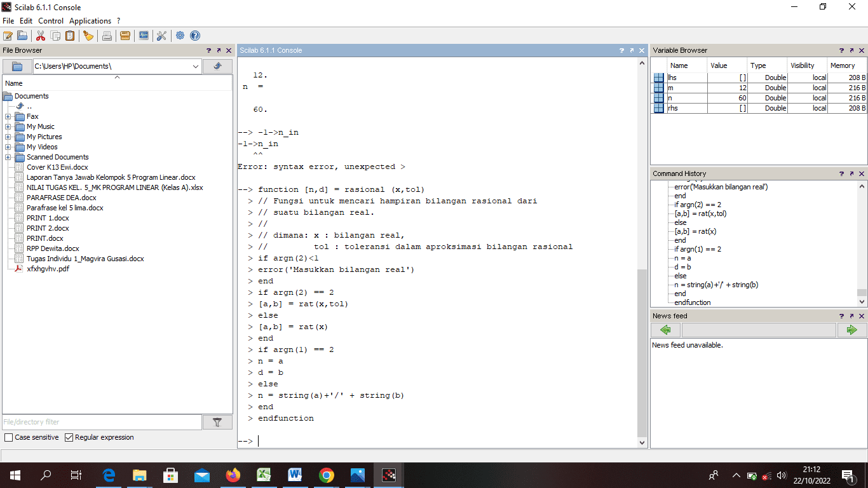Image resolution: width=868 pixels, height=488 pixels.
Task: Open Firefox from the taskbar
Action: pyautogui.click(x=233, y=475)
